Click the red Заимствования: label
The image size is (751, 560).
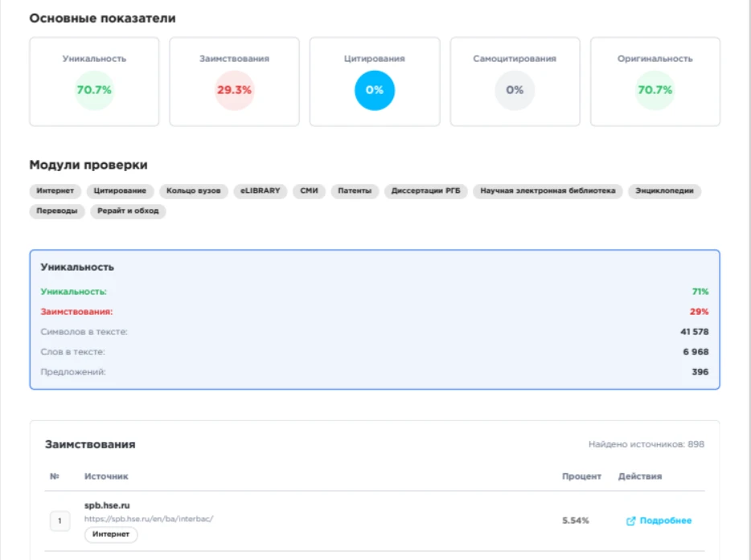(x=76, y=312)
